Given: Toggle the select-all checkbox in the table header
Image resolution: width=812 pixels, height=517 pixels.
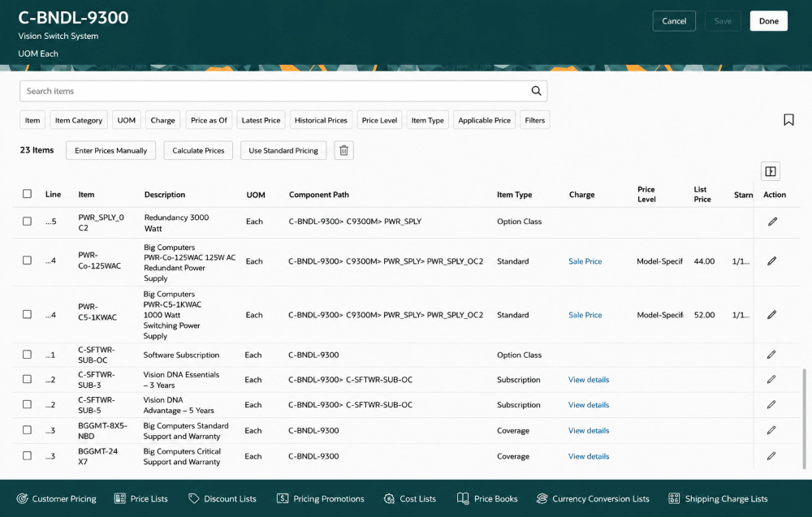Looking at the screenshot, I should [x=27, y=193].
